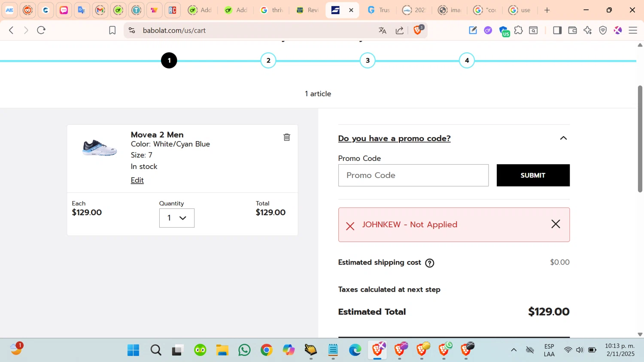Screen dimensions: 644x362
Task: Click the address bar URL babolat.com/us/cart
Action: (x=174, y=30)
